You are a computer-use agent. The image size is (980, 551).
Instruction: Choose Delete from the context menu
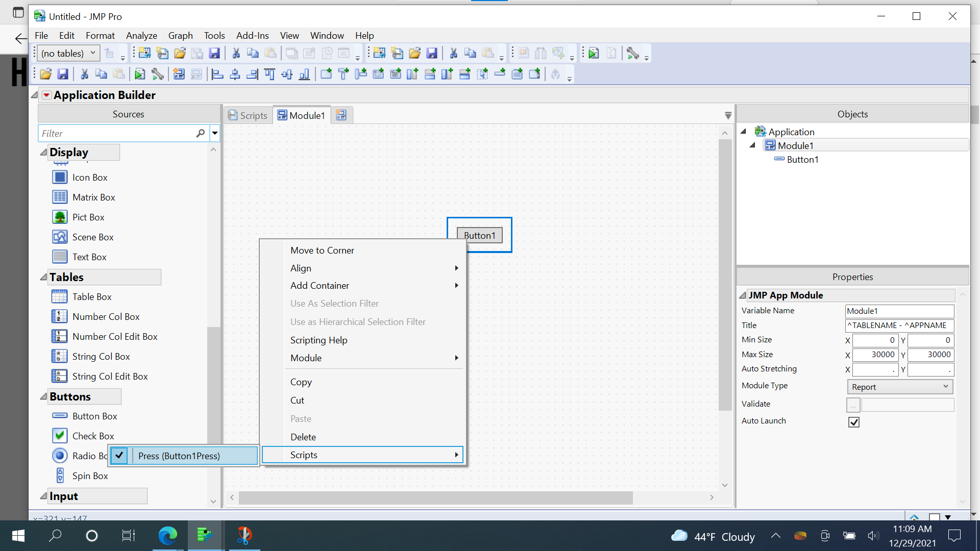coord(303,437)
